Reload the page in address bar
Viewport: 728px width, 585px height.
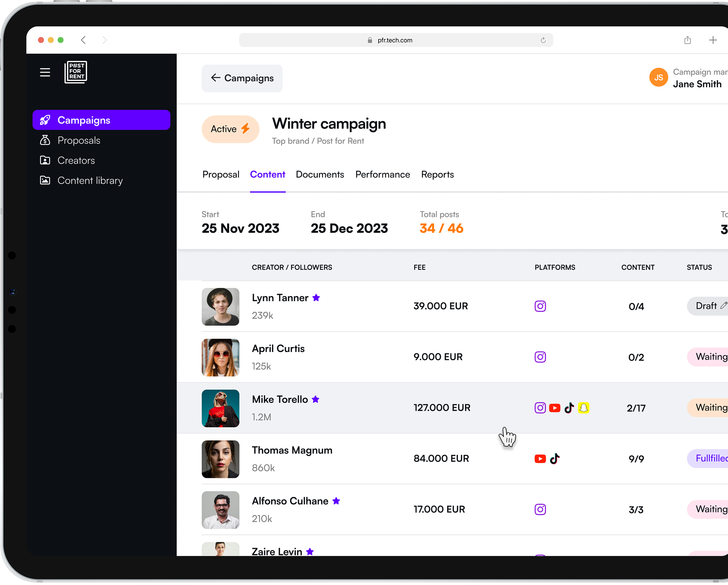[543, 40]
